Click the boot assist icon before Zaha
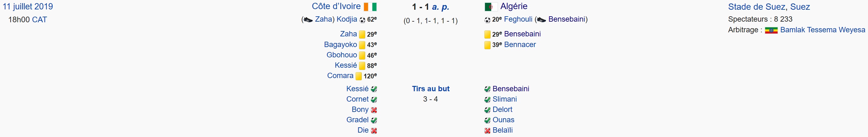Screen dimensions: 868x137 (308, 20)
